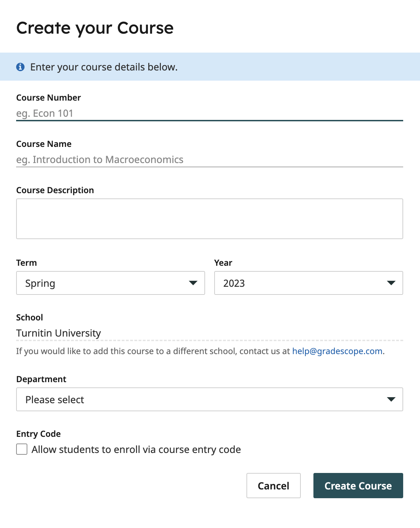The height and width of the screenshot is (528, 420).
Task: Click the Course Description label
Action: pos(55,190)
